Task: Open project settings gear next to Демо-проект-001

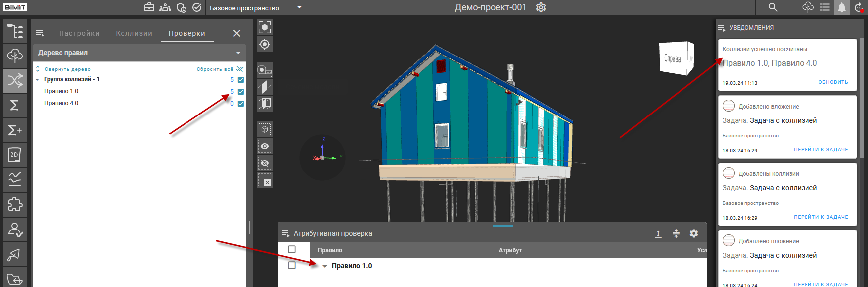Action: (x=541, y=7)
